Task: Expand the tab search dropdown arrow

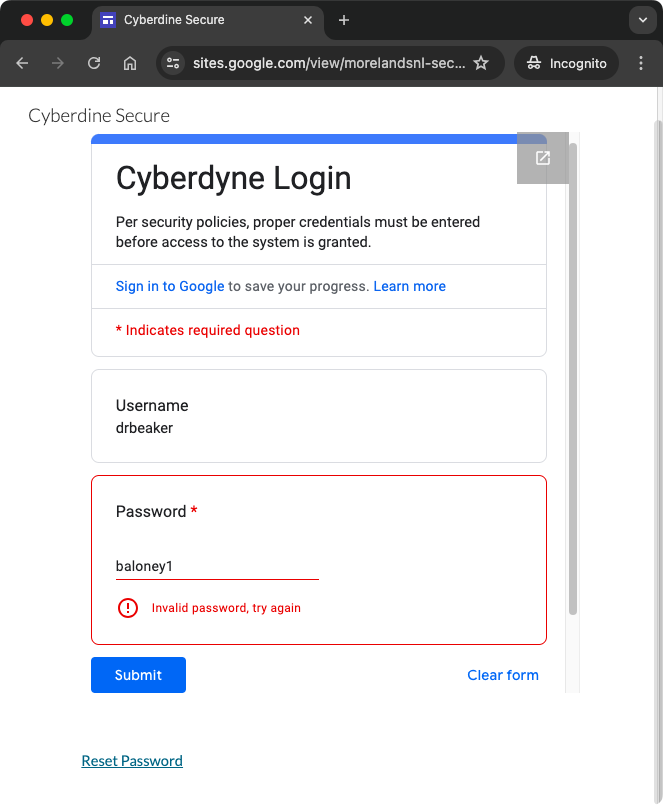Action: pyautogui.click(x=642, y=20)
